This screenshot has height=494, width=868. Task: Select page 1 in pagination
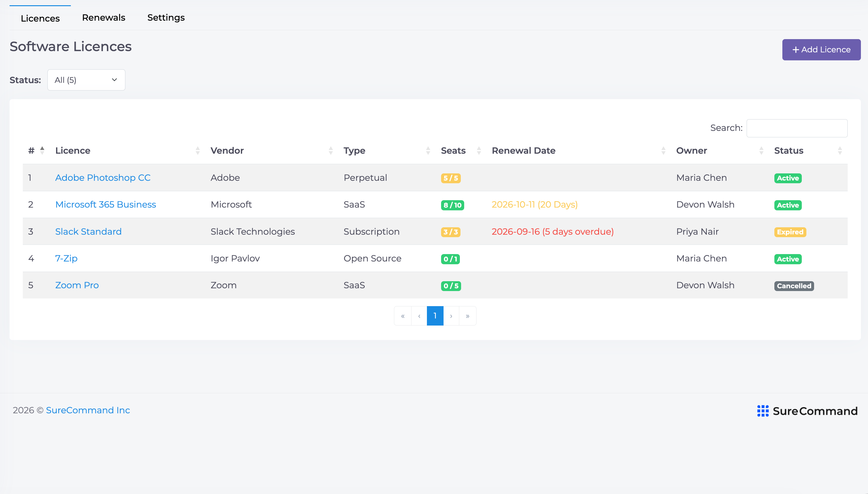(x=435, y=316)
